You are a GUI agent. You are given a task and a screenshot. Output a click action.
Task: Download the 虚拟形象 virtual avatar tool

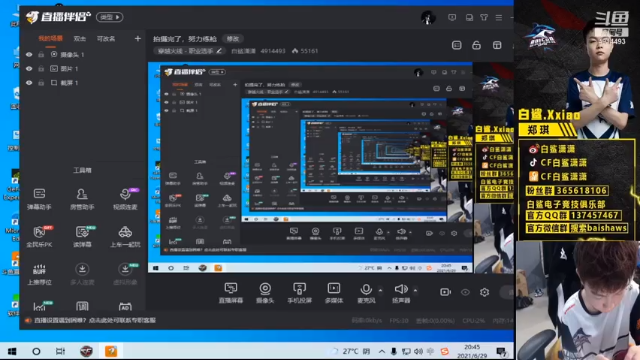[125, 274]
